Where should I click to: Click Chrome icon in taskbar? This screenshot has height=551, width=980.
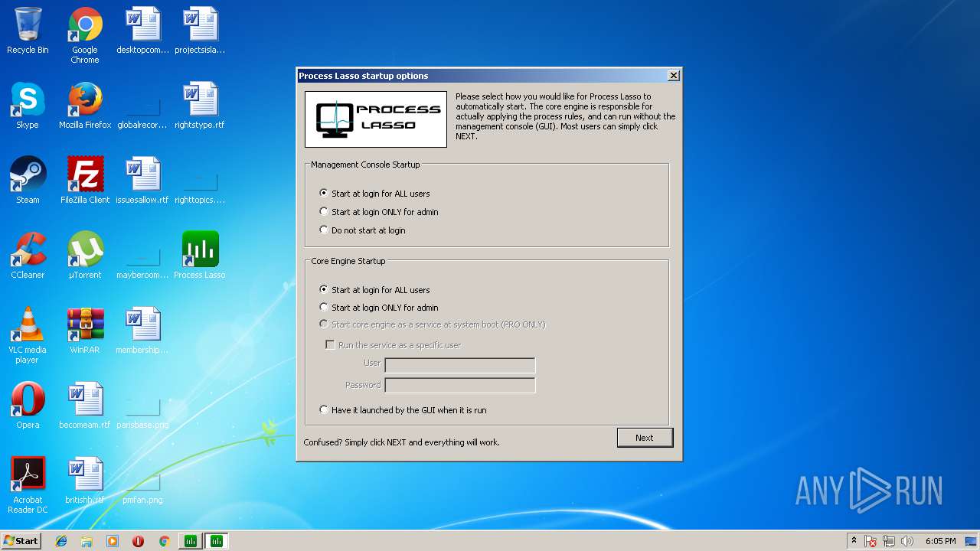(164, 541)
